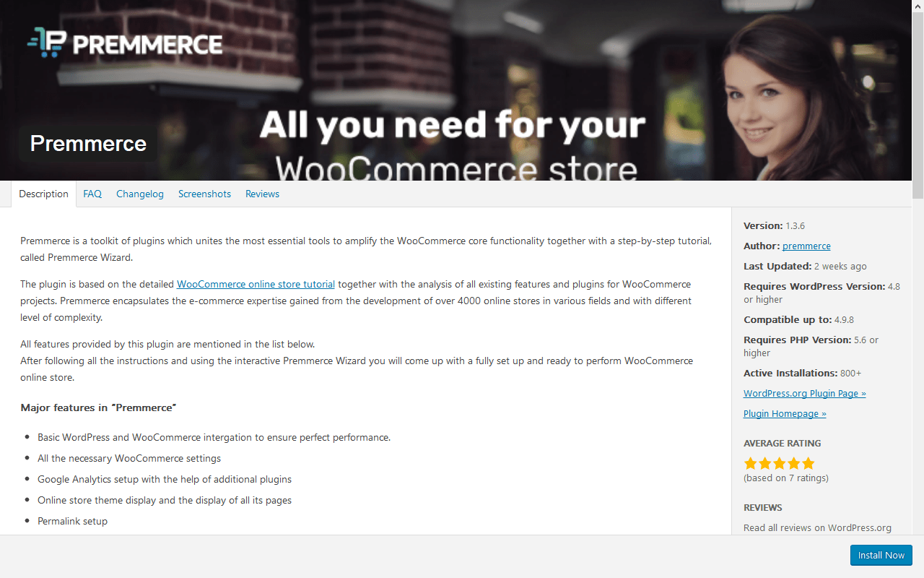The image size is (924, 578).
Task: Click the Premmerce plugin title heading
Action: (88, 143)
